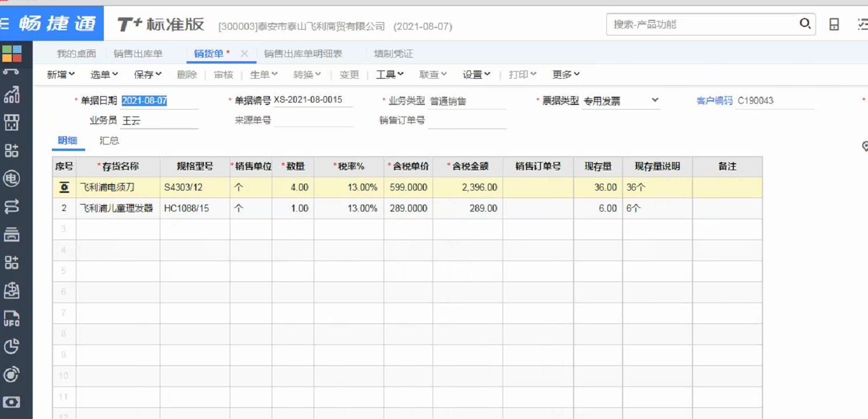Expand the 生单 dropdown
Viewport: 868px width, 419px height.
[x=264, y=75]
